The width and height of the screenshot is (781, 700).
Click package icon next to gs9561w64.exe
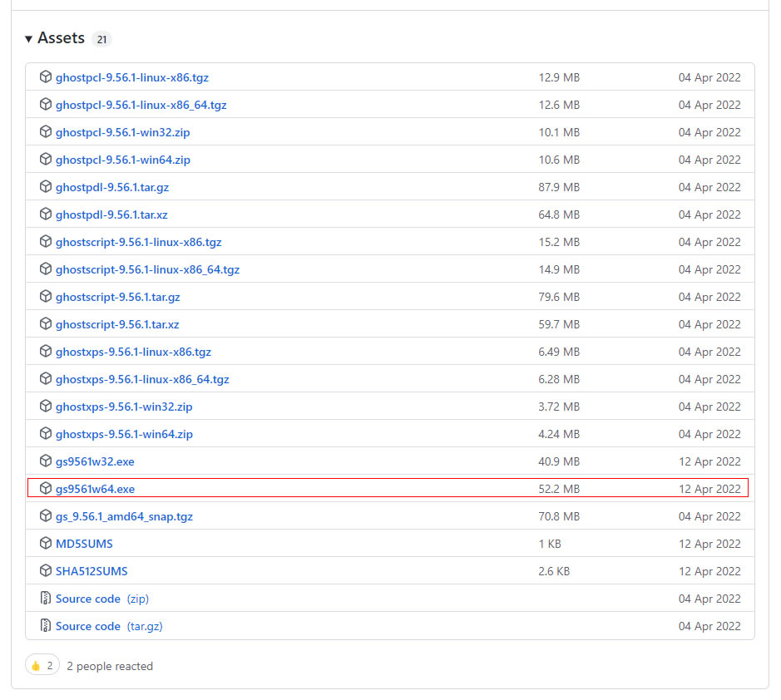(46, 489)
